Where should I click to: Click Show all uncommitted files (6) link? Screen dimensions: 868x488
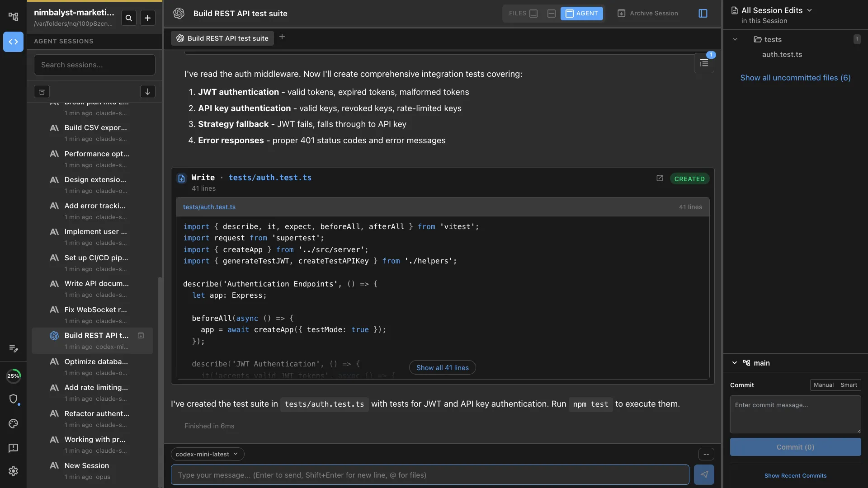795,78
